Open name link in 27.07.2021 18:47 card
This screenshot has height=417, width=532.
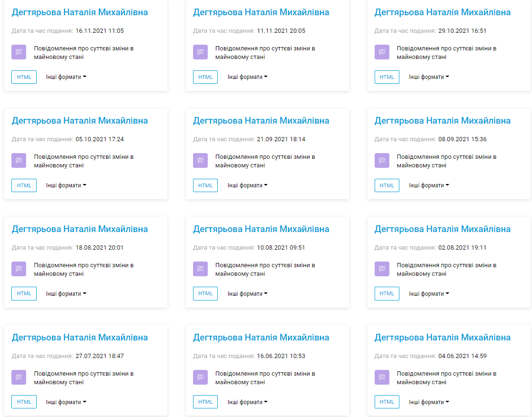coord(80,338)
